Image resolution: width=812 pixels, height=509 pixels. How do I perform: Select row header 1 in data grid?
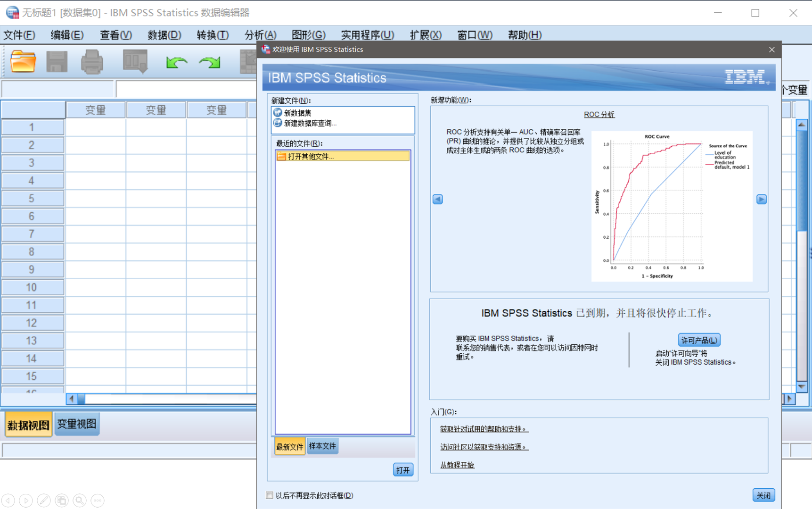pyautogui.click(x=32, y=127)
